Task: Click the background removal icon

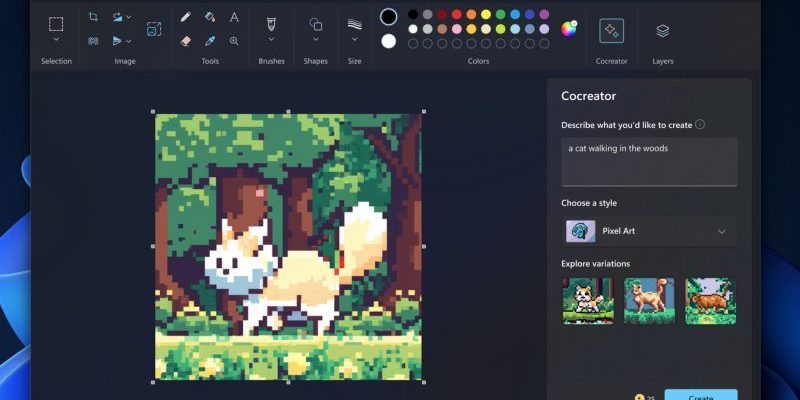Action: pos(93,41)
